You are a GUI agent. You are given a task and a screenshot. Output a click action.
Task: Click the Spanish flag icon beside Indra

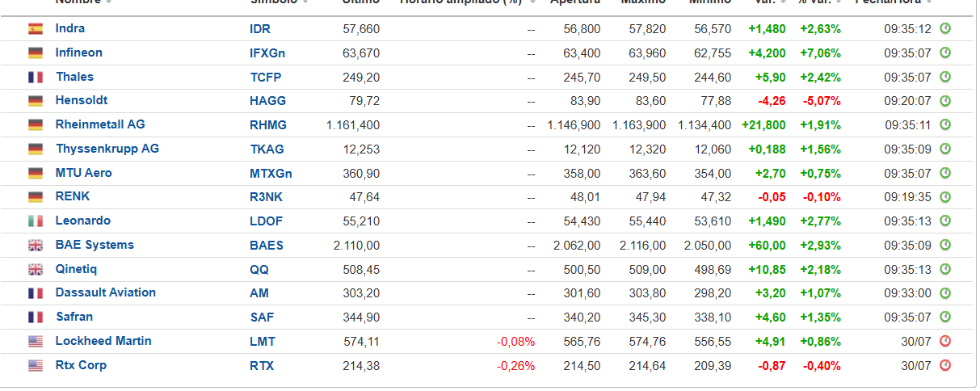(x=36, y=29)
